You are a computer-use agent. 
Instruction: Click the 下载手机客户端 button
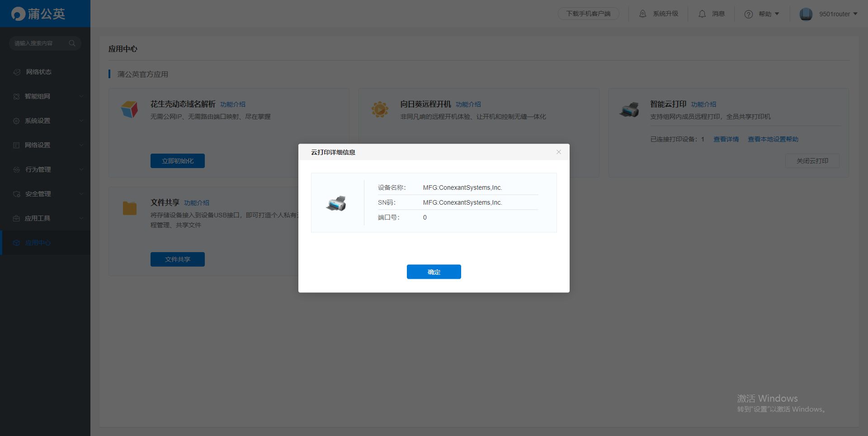tap(588, 14)
